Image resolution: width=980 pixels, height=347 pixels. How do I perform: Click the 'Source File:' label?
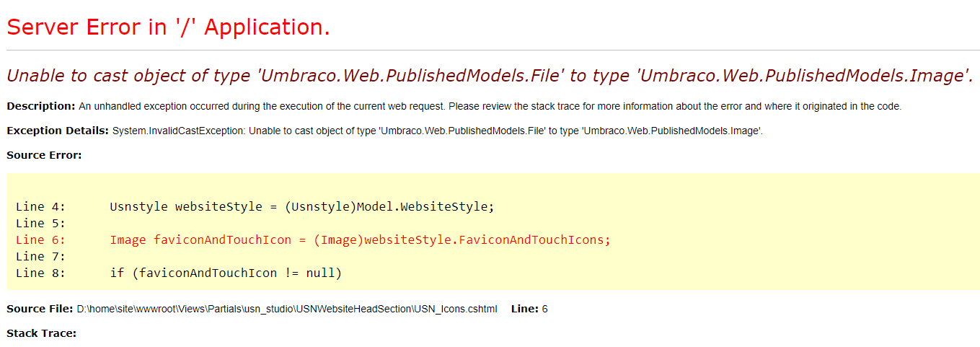coord(40,309)
